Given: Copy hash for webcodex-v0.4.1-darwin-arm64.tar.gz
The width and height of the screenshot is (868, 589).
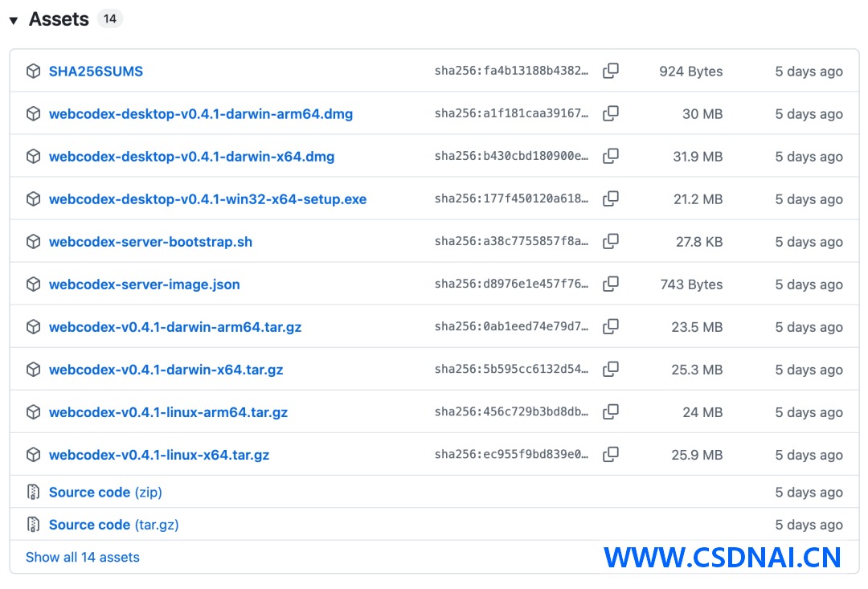Looking at the screenshot, I should tap(611, 326).
